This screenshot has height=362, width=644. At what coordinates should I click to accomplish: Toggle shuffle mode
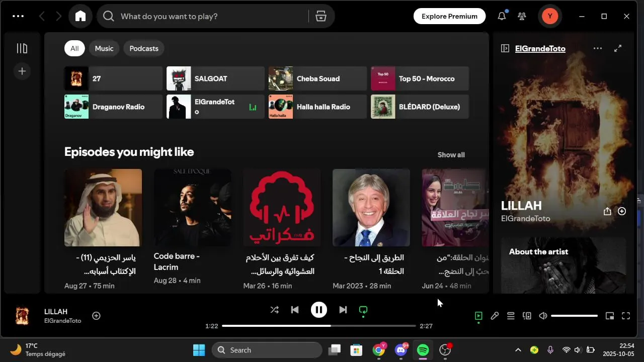tap(274, 310)
